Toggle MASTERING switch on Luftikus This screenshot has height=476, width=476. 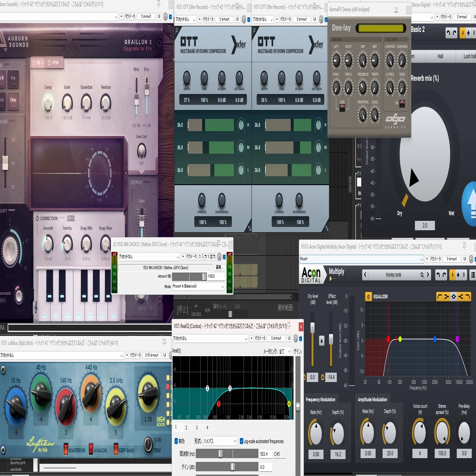tap(66, 449)
